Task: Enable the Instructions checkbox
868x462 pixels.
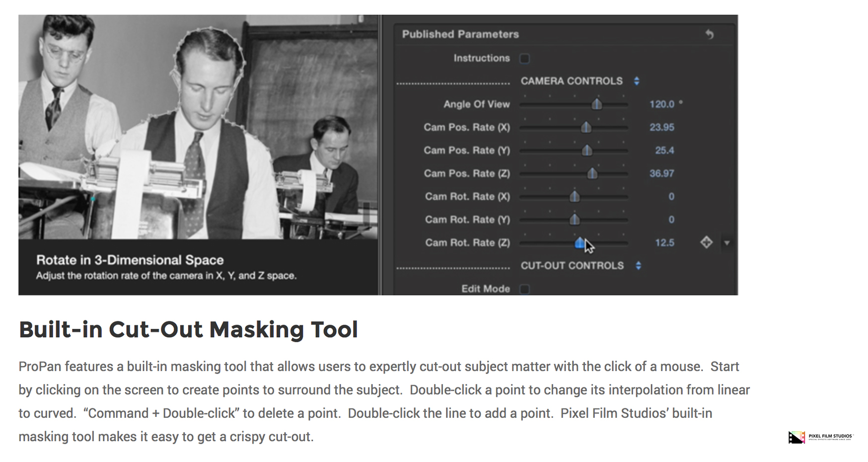Action: pyautogui.click(x=524, y=59)
